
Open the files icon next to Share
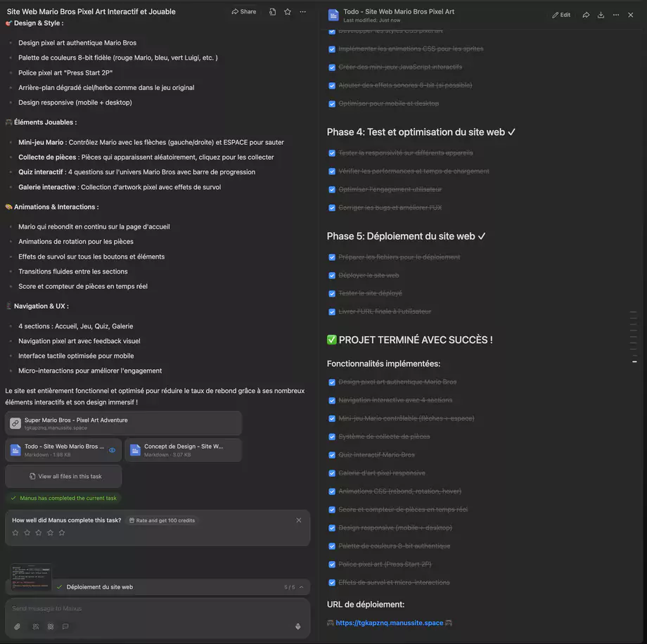pyautogui.click(x=272, y=12)
